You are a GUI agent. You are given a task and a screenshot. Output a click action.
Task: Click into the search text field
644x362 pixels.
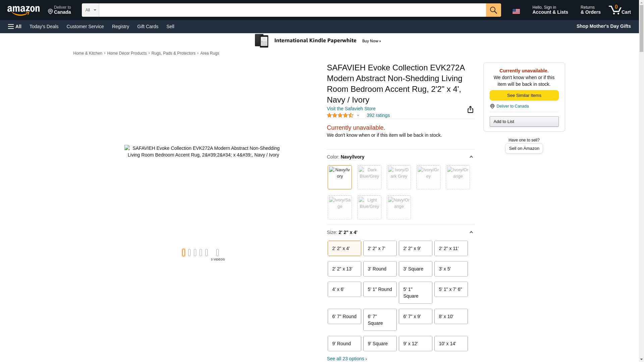click(x=292, y=10)
